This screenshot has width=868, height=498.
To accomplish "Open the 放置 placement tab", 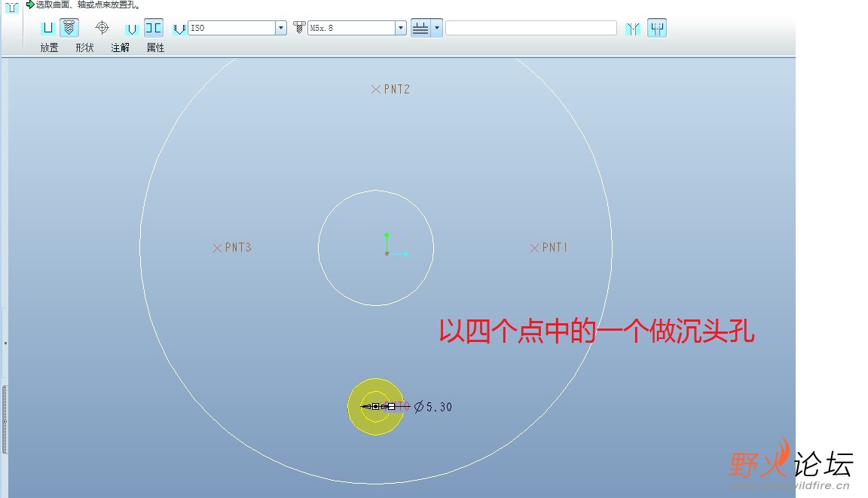I will click(49, 47).
